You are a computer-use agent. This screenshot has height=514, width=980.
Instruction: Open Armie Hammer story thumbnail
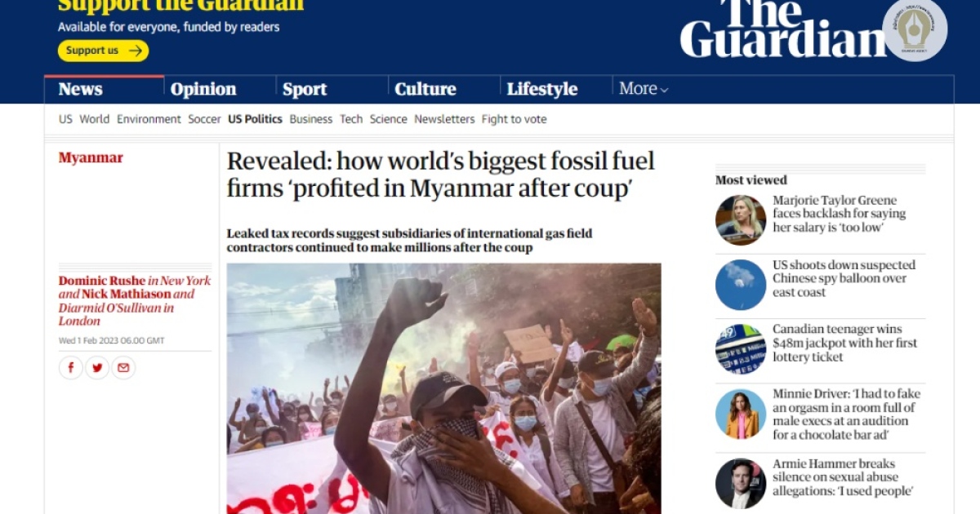pos(741,484)
